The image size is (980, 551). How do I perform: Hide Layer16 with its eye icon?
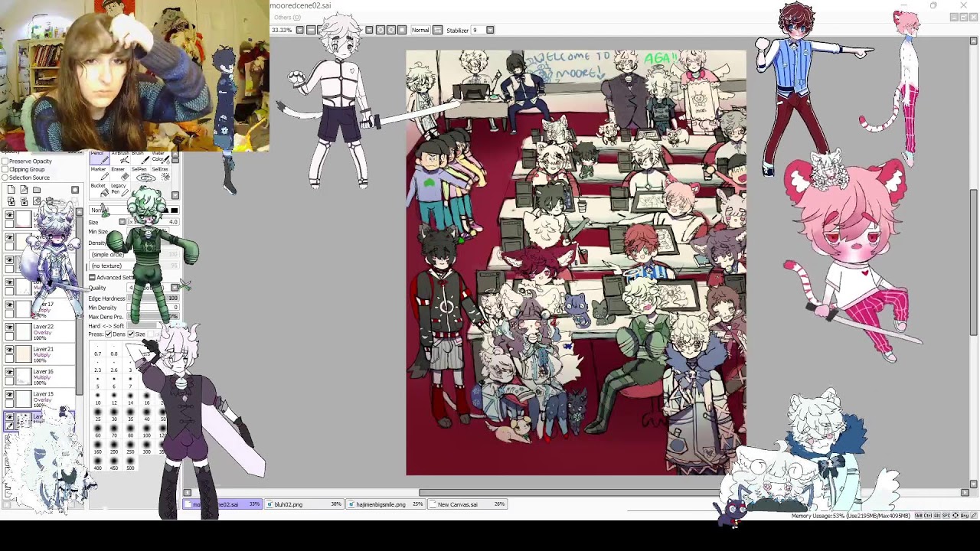[9, 371]
